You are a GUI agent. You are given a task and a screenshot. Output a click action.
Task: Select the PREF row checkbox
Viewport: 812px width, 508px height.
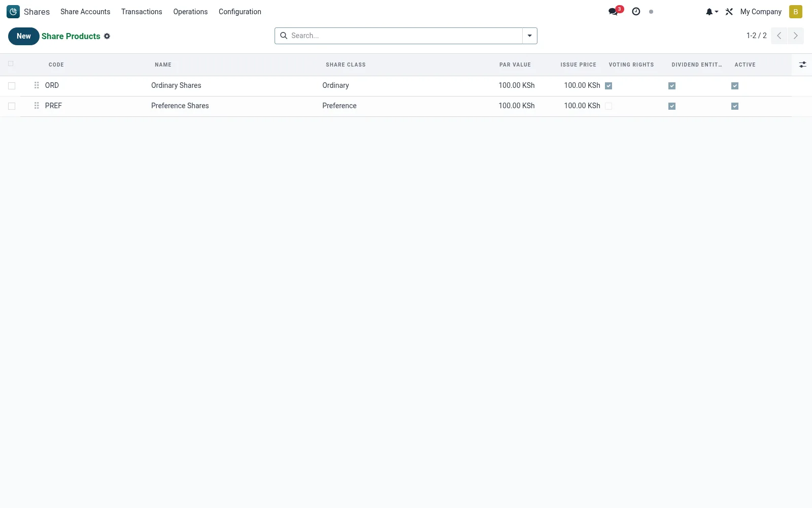[12, 106]
